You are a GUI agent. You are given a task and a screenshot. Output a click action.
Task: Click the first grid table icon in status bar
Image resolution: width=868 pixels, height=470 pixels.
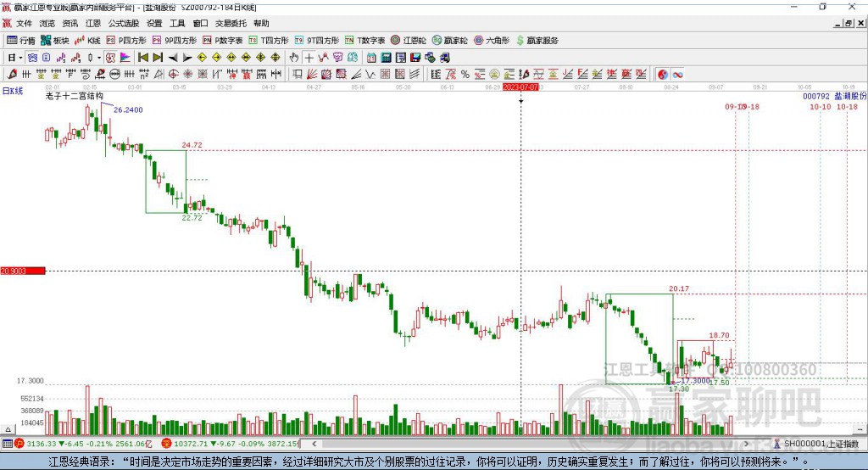coord(7,444)
